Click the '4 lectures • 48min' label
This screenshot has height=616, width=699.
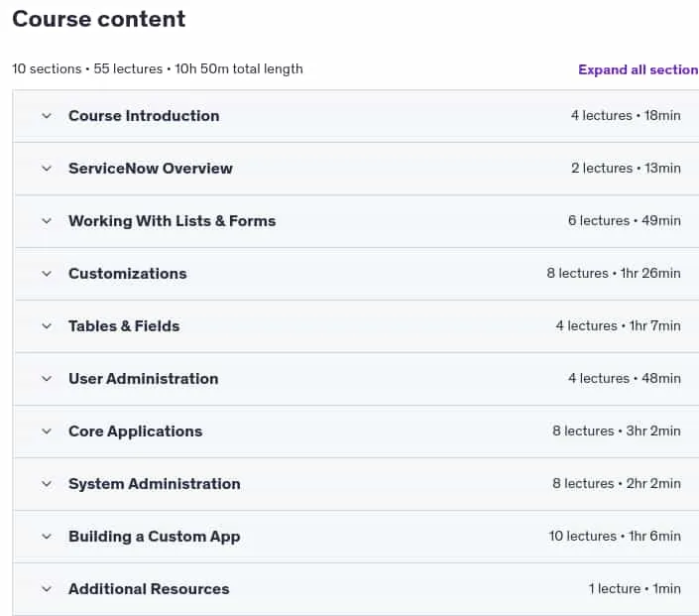coord(624,378)
